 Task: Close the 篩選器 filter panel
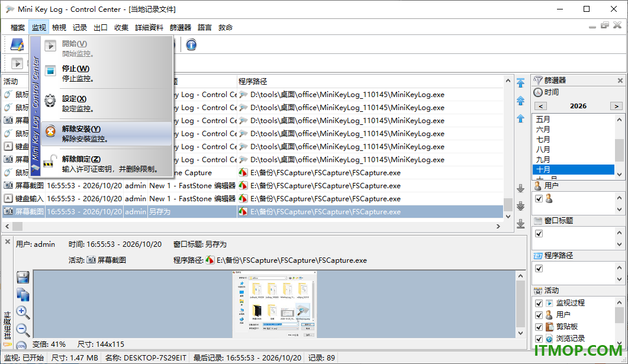(x=620, y=80)
